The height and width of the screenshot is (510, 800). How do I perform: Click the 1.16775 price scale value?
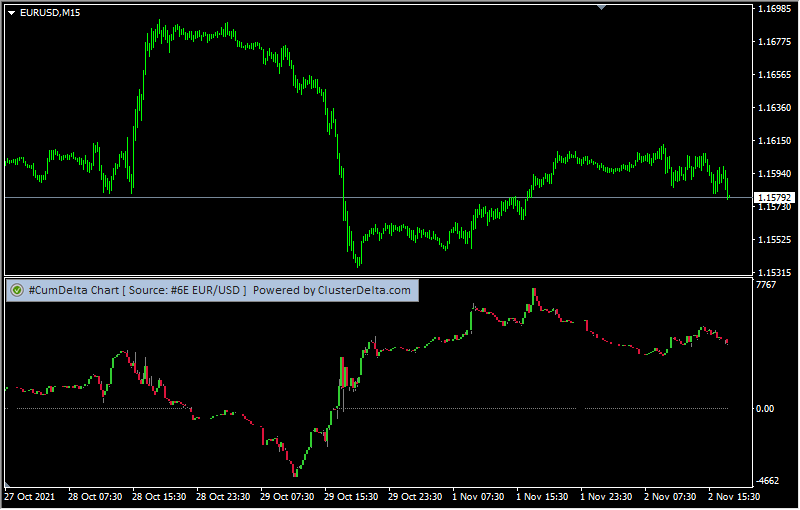click(774, 42)
